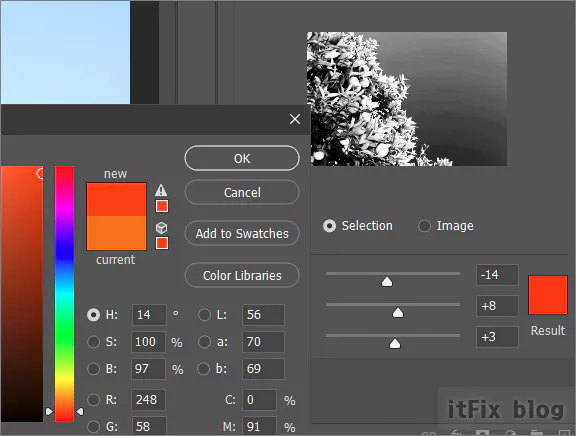
Task: Click the vertical rainbow hue slider strip
Action: (x=64, y=294)
